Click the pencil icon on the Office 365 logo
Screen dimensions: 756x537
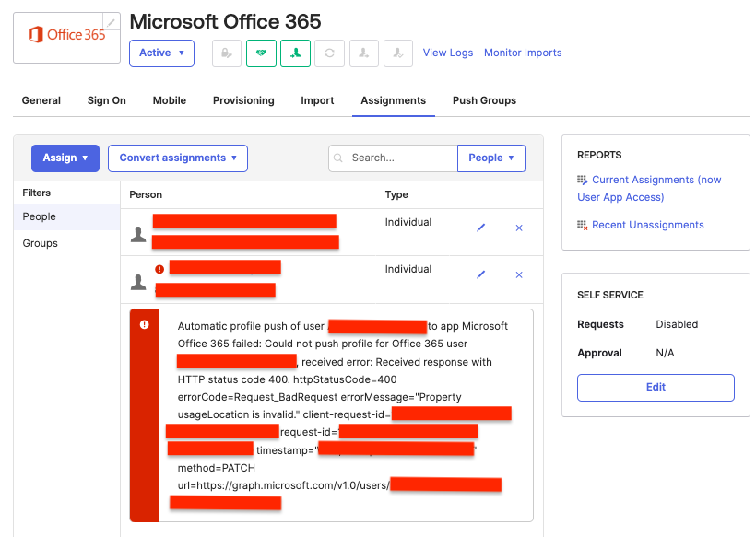[x=111, y=22]
